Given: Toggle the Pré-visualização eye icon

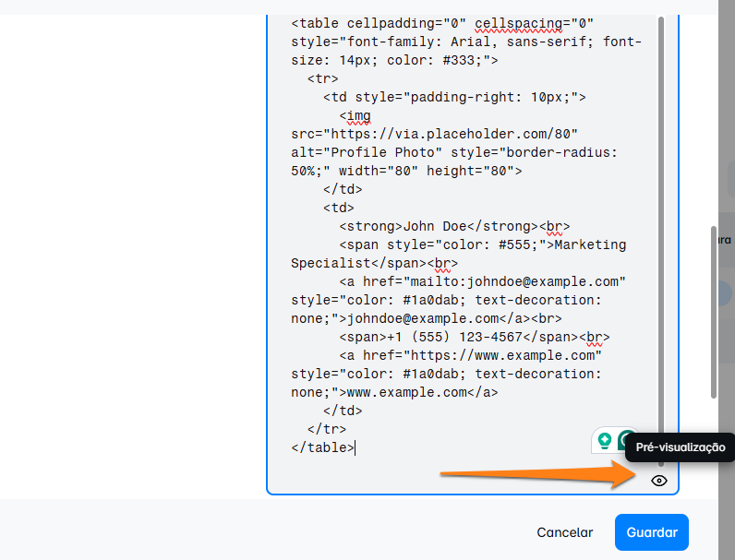Looking at the screenshot, I should (658, 481).
